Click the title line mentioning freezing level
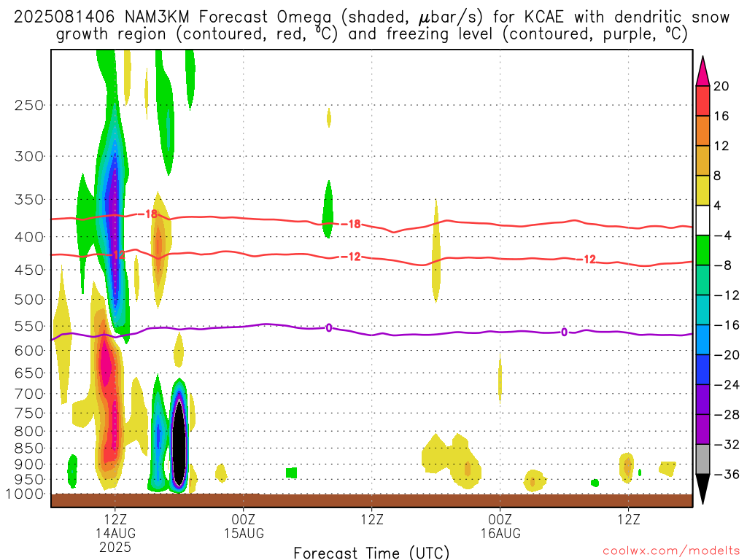Image resolution: width=747 pixels, height=560 pixels. point(371,34)
